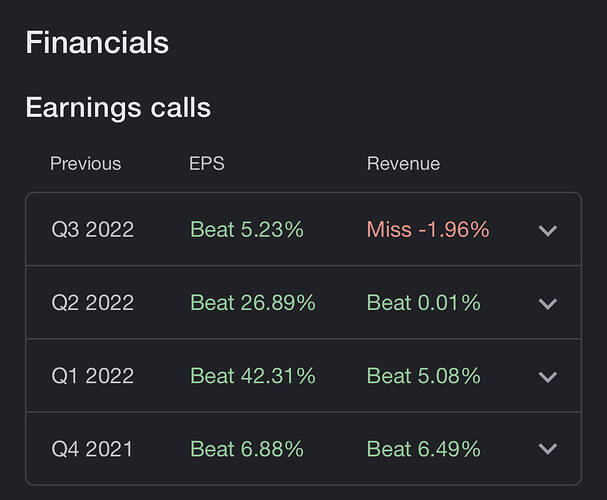This screenshot has width=607, height=500.
Task: Select the Beat 42.31% EPS value
Action: pos(253,376)
